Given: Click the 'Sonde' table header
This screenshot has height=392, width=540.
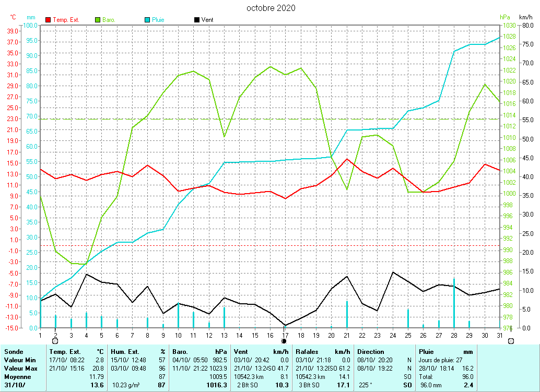Looking at the screenshot, I should [14, 352].
